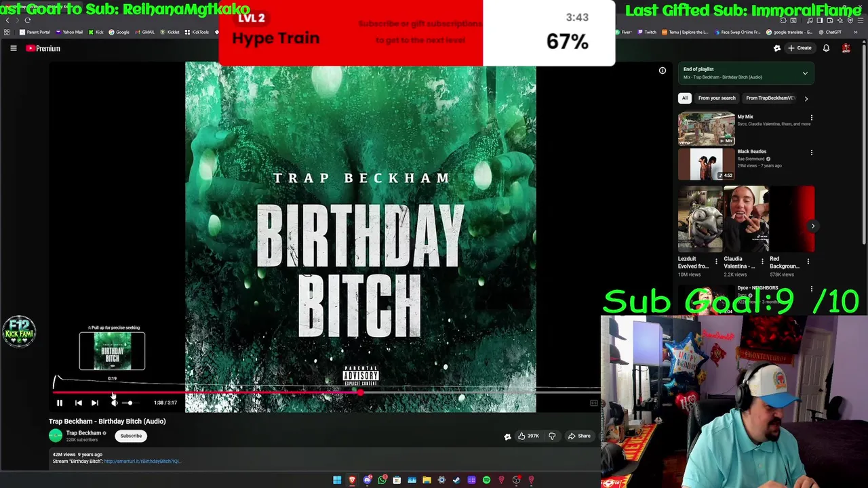Viewport: 868px width, 488px height.
Task: Open the Black Beatles thumbnail
Action: click(x=706, y=164)
